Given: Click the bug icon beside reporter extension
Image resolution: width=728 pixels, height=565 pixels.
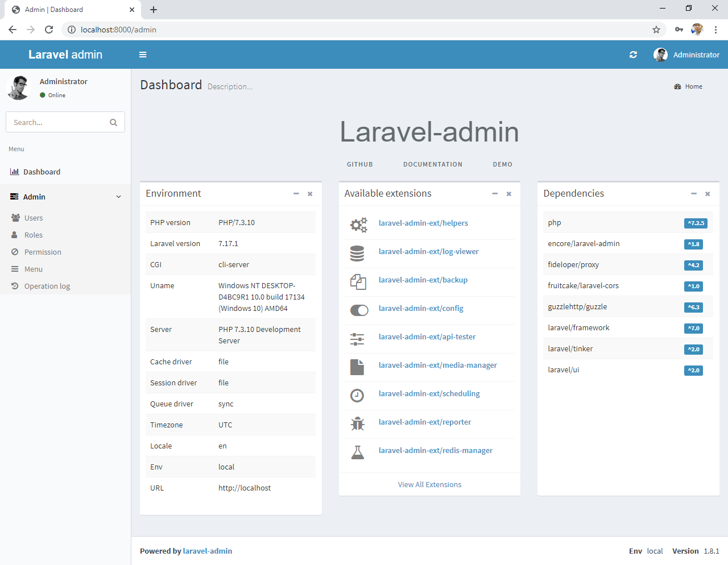Looking at the screenshot, I should click(x=357, y=423).
